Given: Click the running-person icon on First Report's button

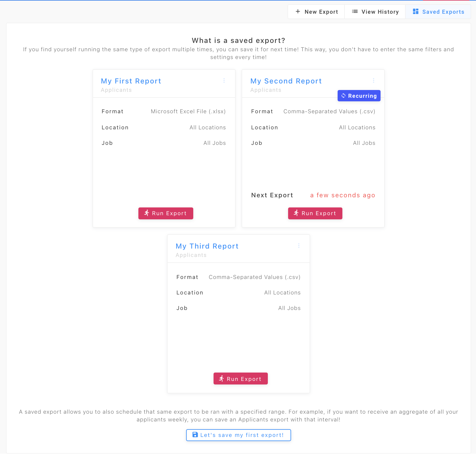Looking at the screenshot, I should [x=147, y=213].
